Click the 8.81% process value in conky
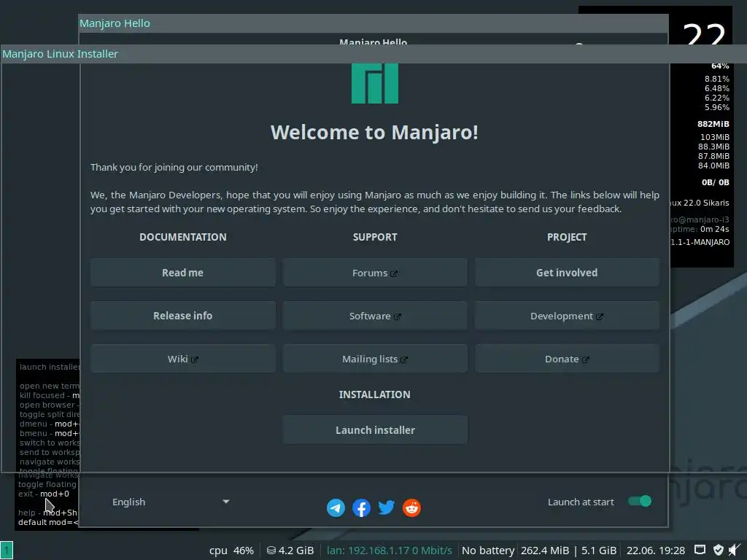Image resolution: width=747 pixels, height=560 pixels. (717, 79)
